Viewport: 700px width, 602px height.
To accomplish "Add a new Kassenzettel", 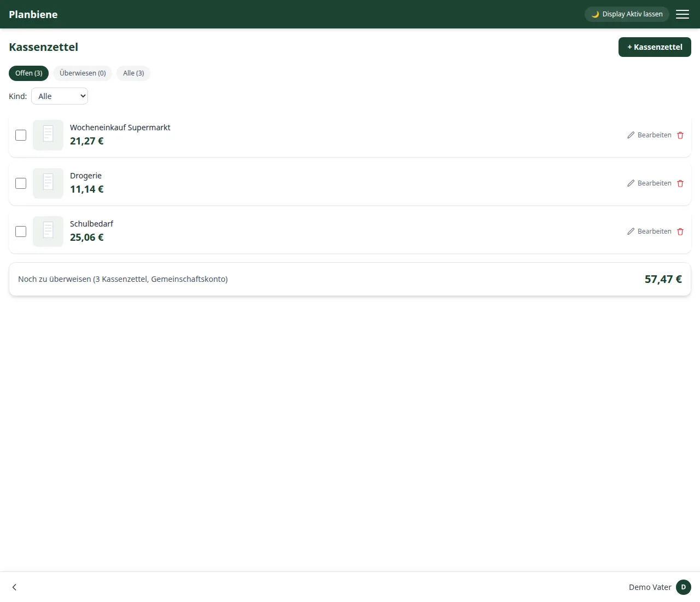I will pos(655,47).
